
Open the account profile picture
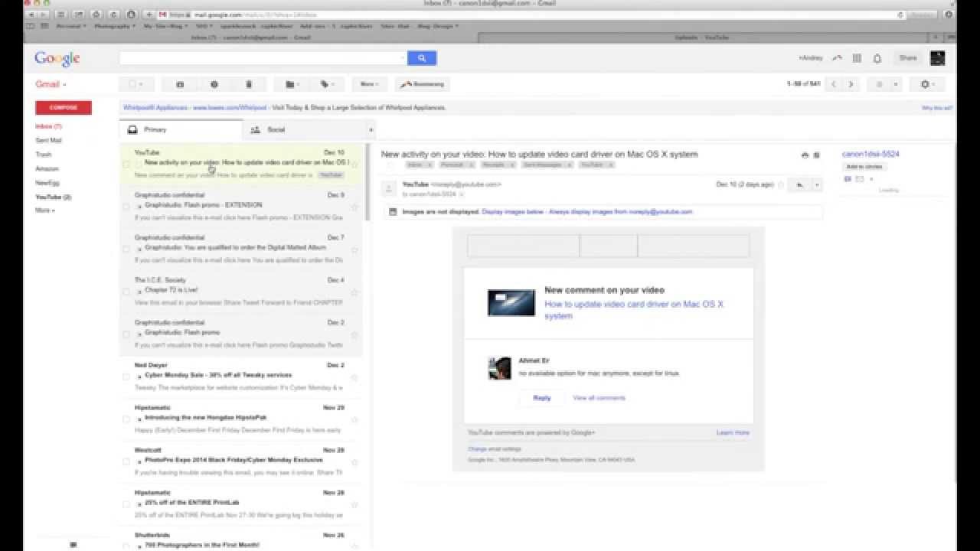[x=937, y=58]
